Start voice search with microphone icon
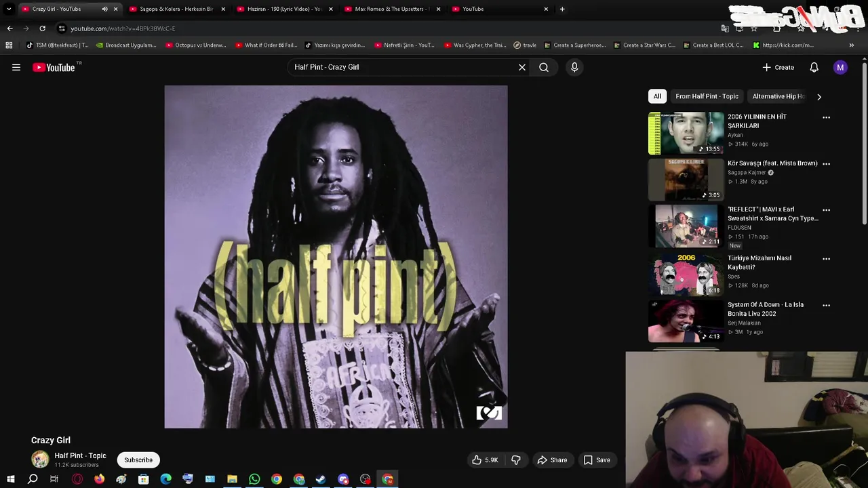 point(574,67)
